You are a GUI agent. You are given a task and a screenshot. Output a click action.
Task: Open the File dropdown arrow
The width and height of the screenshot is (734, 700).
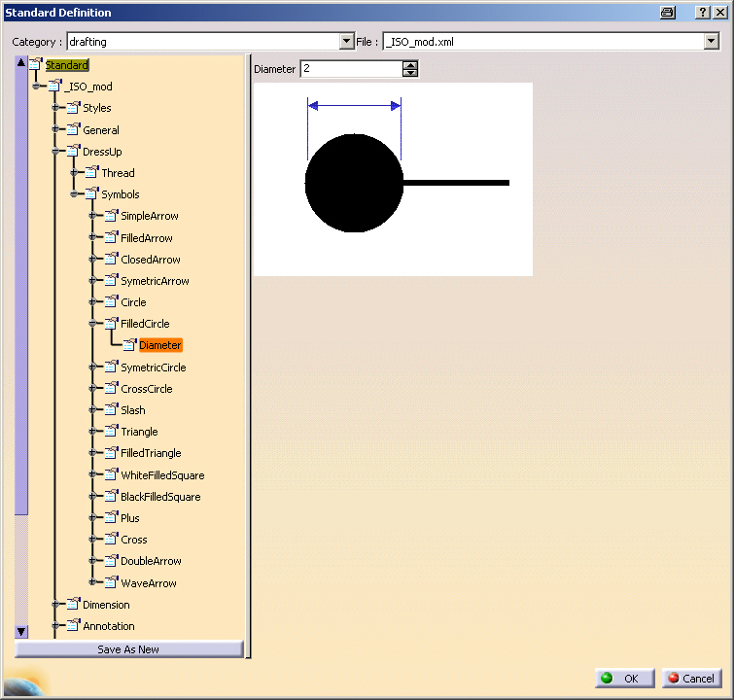tap(711, 42)
